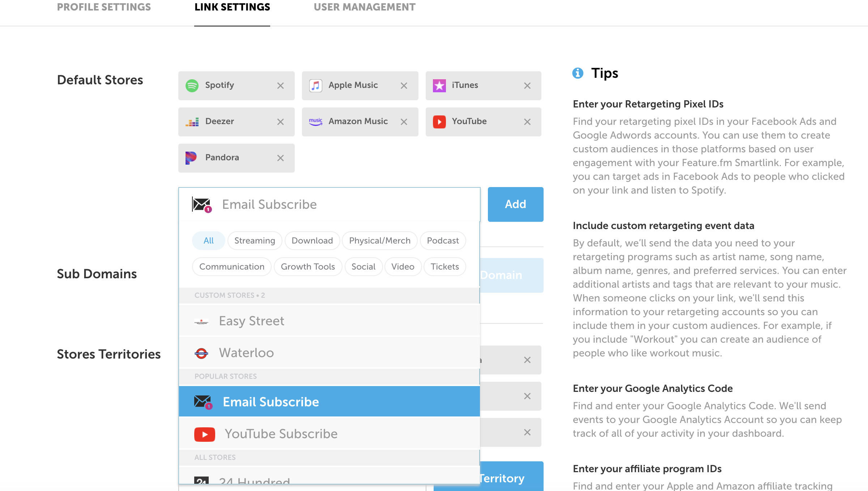
Task: Click the Default Stores section label
Action: [x=100, y=80]
